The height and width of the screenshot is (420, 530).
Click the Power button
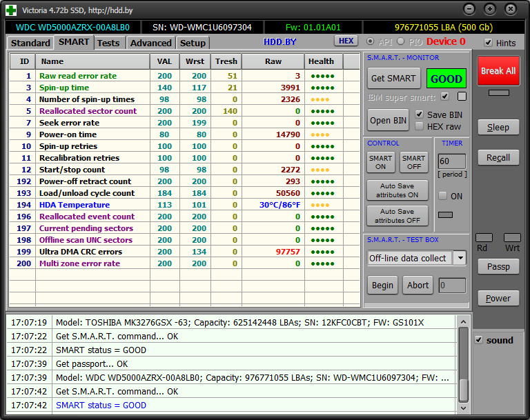pos(498,299)
